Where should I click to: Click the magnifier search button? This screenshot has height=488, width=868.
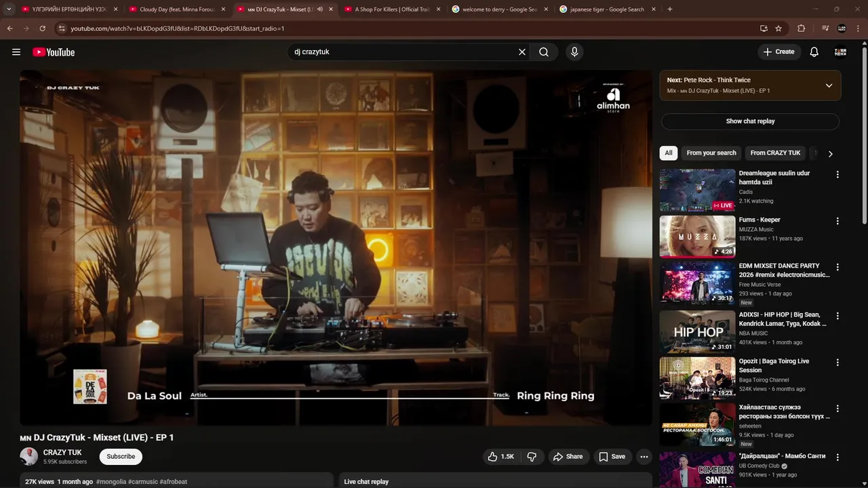[544, 52]
